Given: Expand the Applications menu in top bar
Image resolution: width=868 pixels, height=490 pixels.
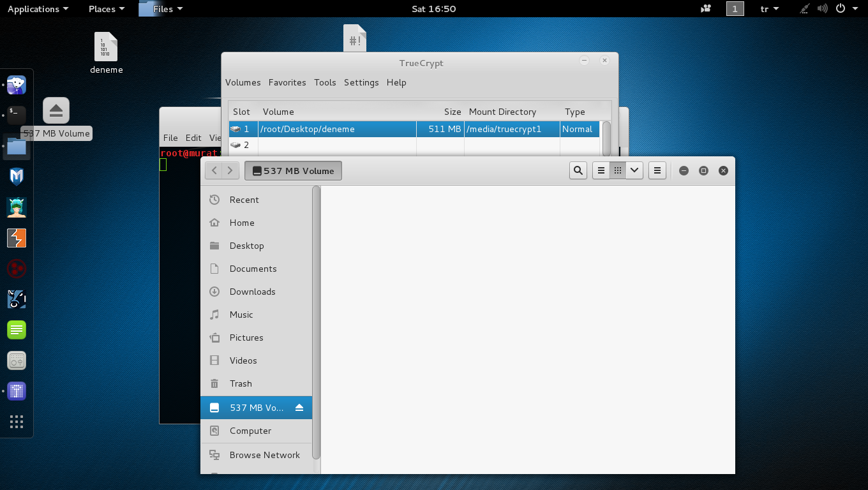Looking at the screenshot, I should (x=38, y=9).
